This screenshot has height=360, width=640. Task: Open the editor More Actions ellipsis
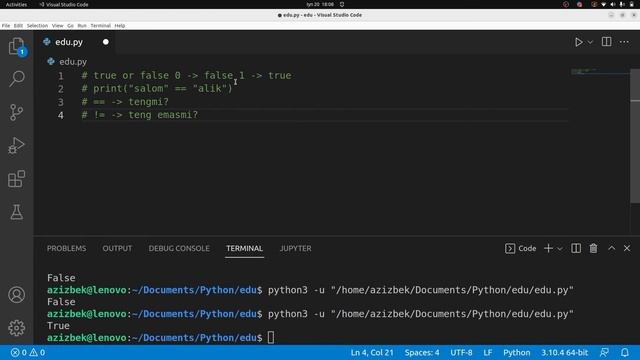(624, 42)
